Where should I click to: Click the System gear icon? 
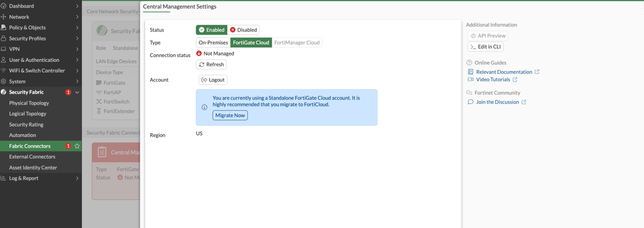3,81
